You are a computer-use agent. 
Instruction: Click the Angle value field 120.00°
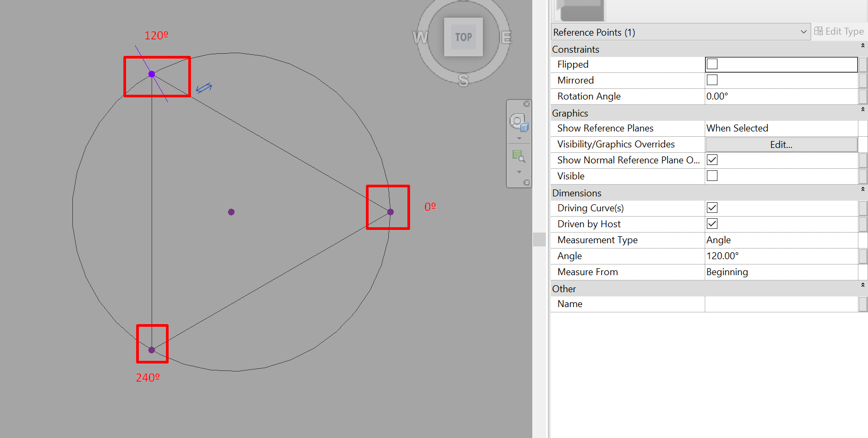[x=781, y=256]
